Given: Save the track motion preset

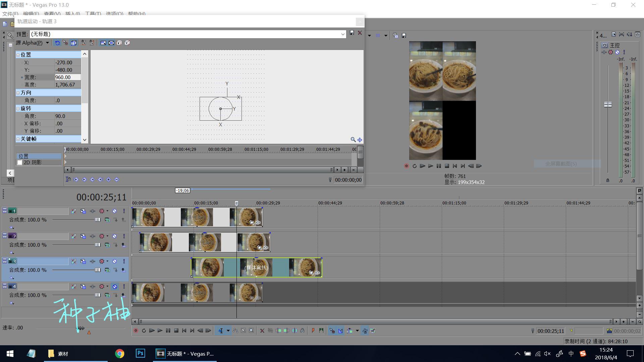Looking at the screenshot, I should pos(352,33).
